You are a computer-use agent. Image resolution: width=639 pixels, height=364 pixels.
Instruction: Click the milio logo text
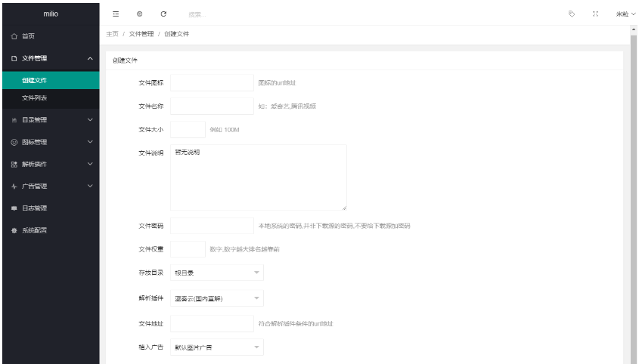coord(51,14)
